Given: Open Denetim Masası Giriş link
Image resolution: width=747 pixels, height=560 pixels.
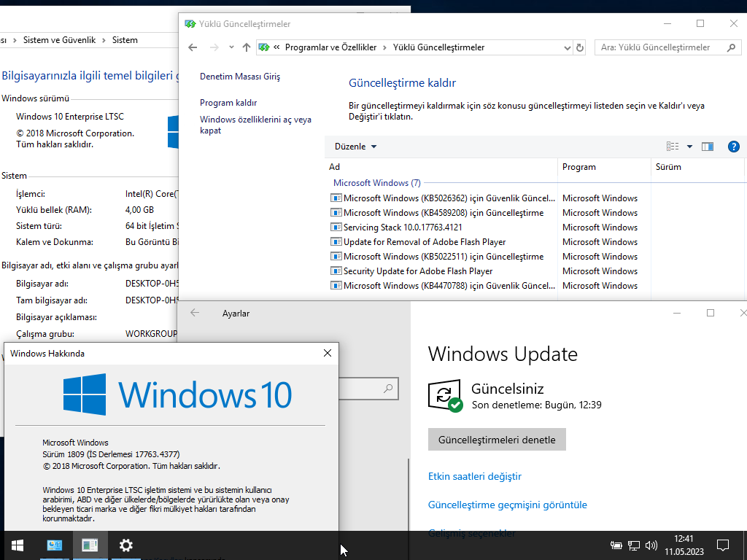Looking at the screenshot, I should pyautogui.click(x=240, y=76).
